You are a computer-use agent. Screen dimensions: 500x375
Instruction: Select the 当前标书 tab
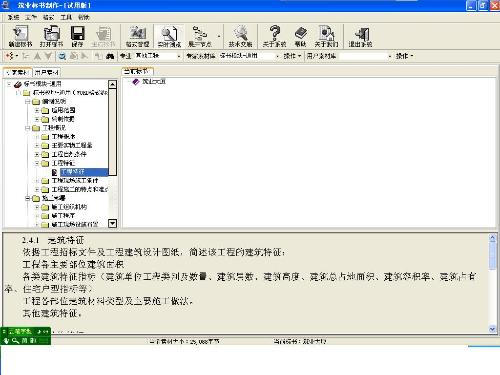[137, 71]
